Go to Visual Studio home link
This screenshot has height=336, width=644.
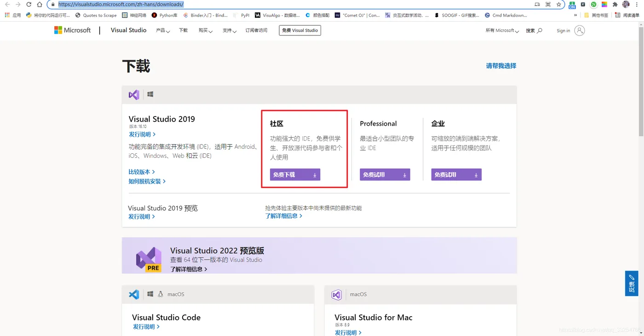128,30
